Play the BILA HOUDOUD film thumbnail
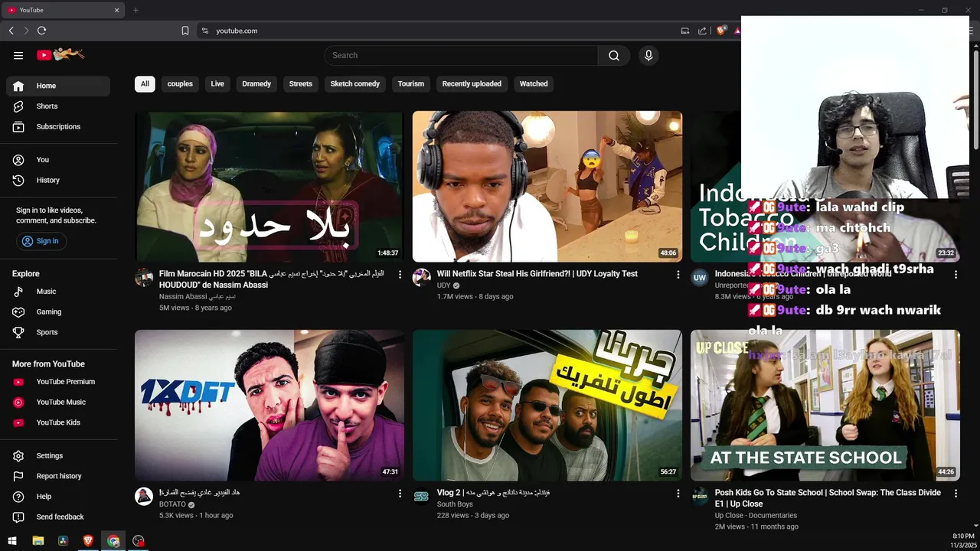Screen dimensions: 980x551 click(x=269, y=187)
